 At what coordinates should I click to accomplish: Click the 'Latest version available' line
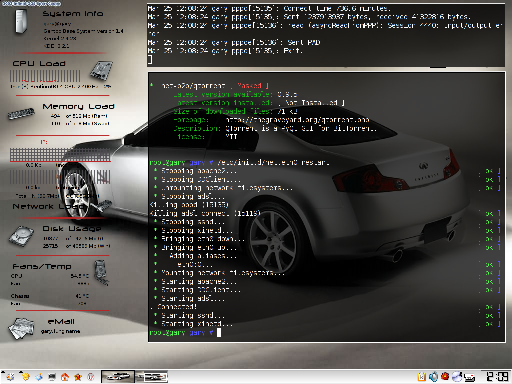pyautogui.click(x=235, y=94)
